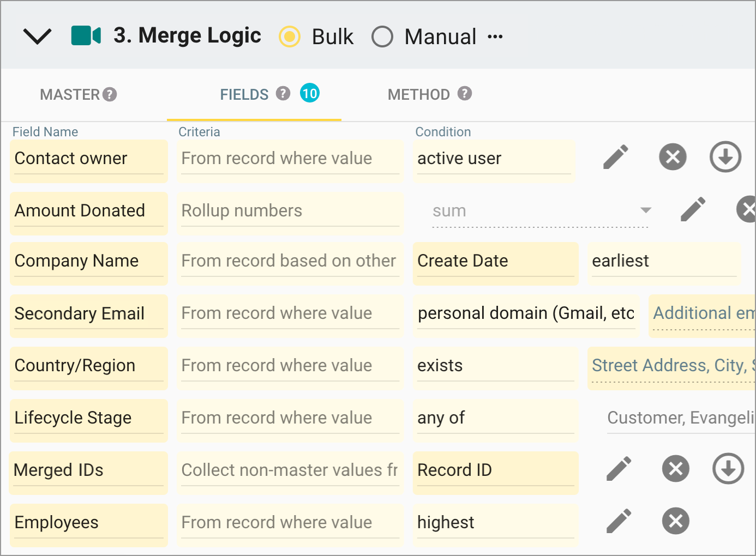The image size is (756, 556).
Task: Select the 'active user' condition value
Action: [494, 159]
